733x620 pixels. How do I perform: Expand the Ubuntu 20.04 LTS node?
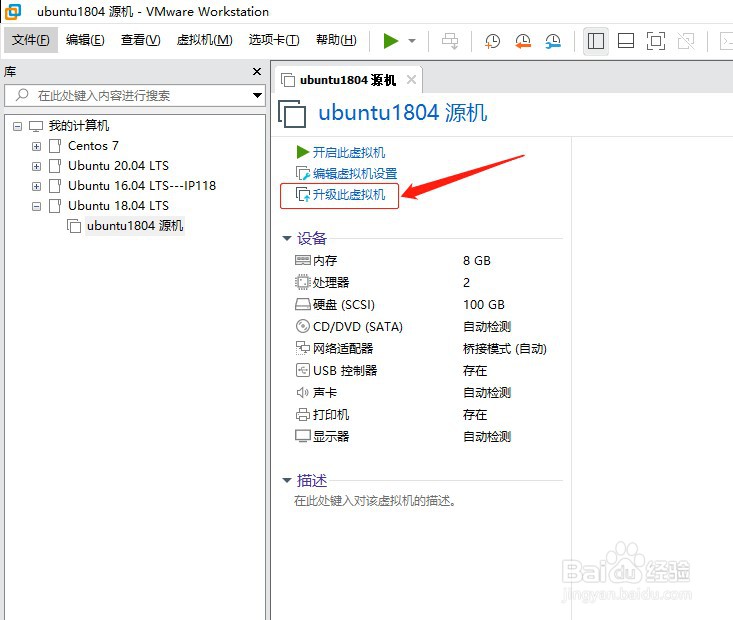(36, 166)
